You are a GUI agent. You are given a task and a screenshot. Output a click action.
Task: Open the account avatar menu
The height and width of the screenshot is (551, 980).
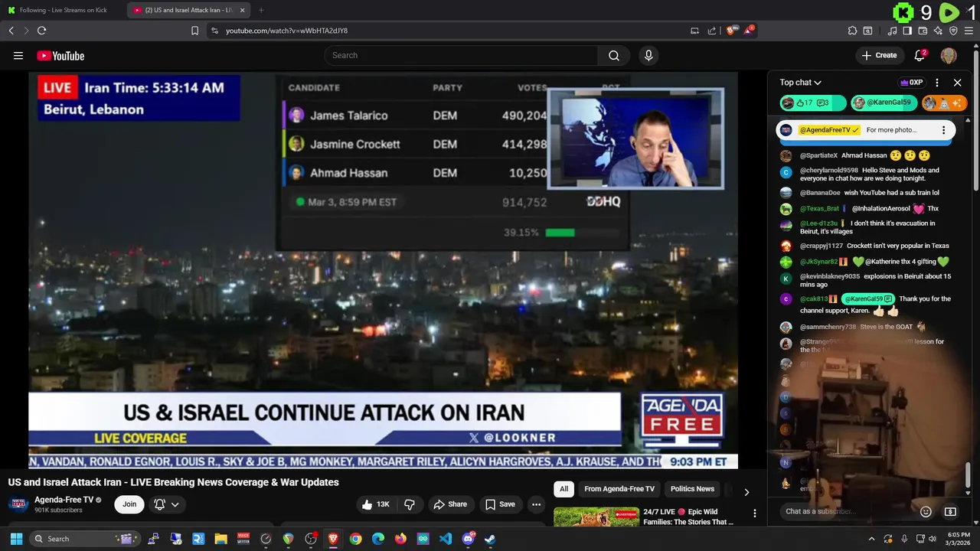click(949, 55)
